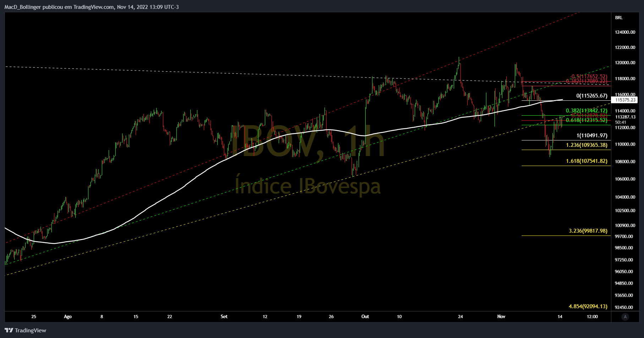Click the 124000.00 price axis label

[625, 32]
